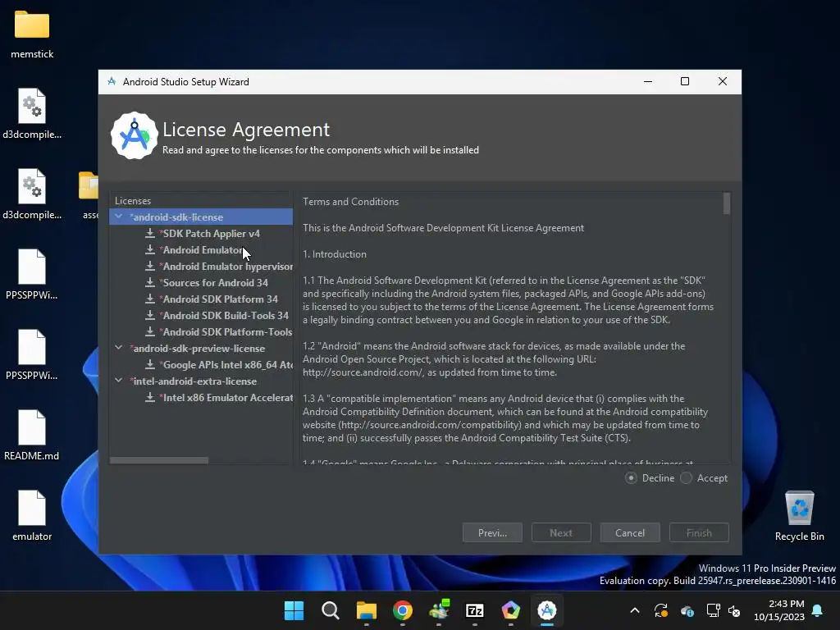Viewport: 840px width, 630px height.
Task: Click download icon beside Android Emulator
Action: coord(150,249)
